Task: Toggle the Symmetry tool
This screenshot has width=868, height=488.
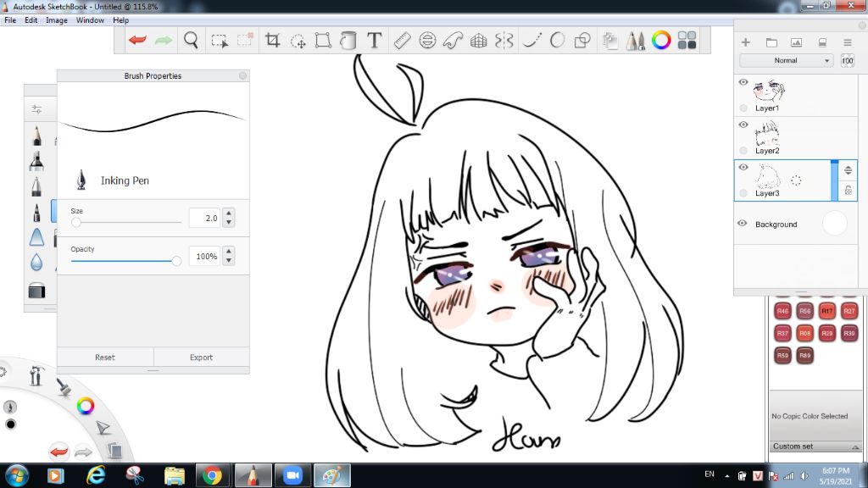Action: point(504,41)
